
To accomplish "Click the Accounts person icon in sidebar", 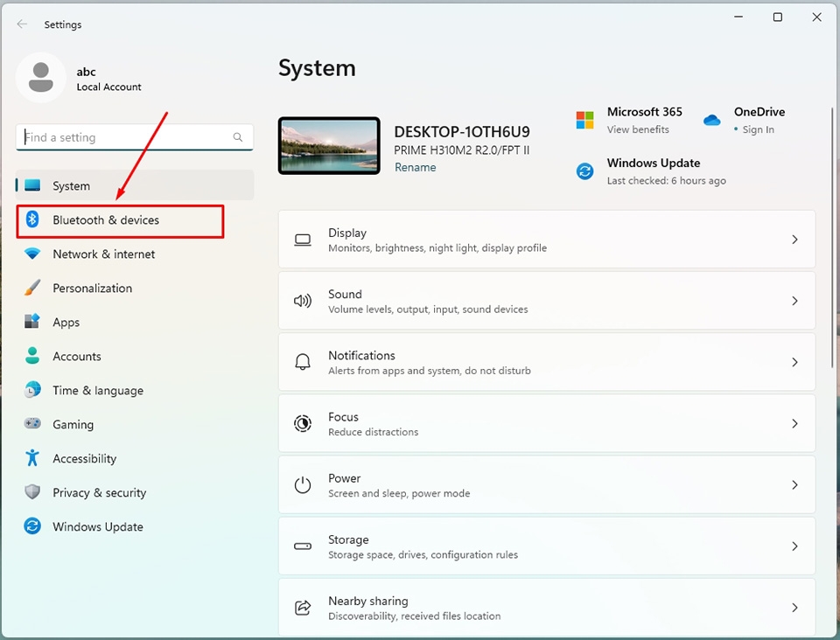I will 32,356.
